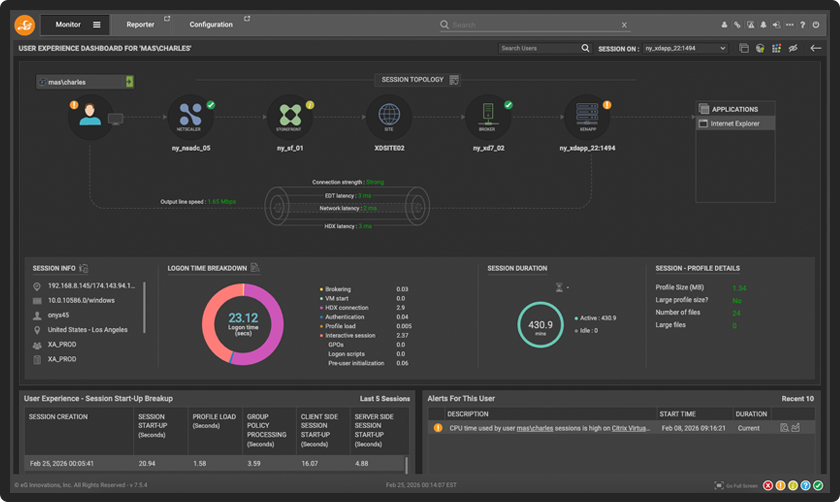Click the Search Users magnifier icon

(586, 48)
